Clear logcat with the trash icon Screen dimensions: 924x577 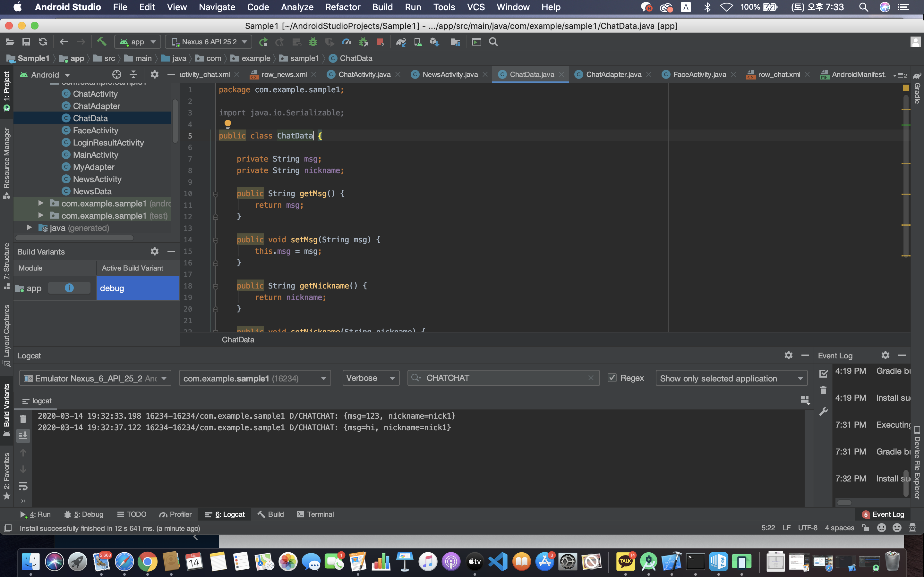point(23,419)
